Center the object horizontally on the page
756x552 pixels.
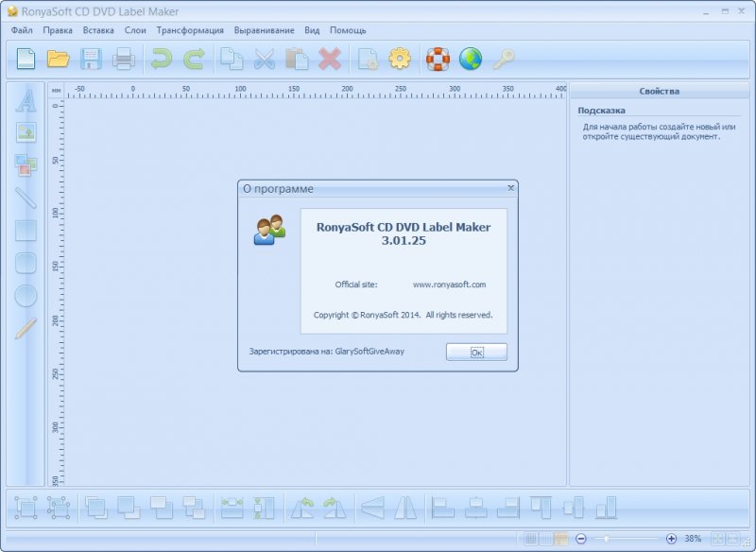tap(232, 508)
